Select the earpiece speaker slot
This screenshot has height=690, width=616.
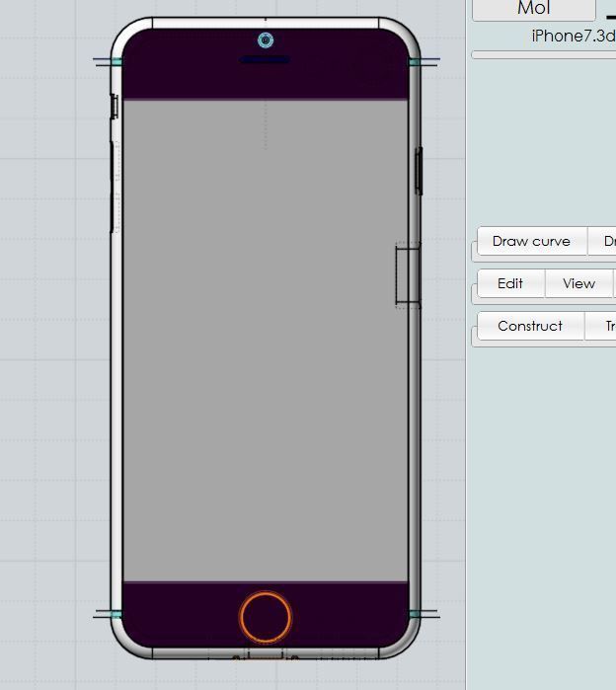(x=265, y=59)
